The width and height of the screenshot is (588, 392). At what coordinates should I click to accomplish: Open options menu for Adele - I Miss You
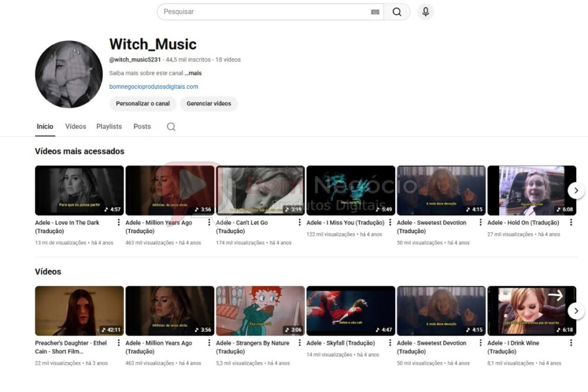(390, 223)
